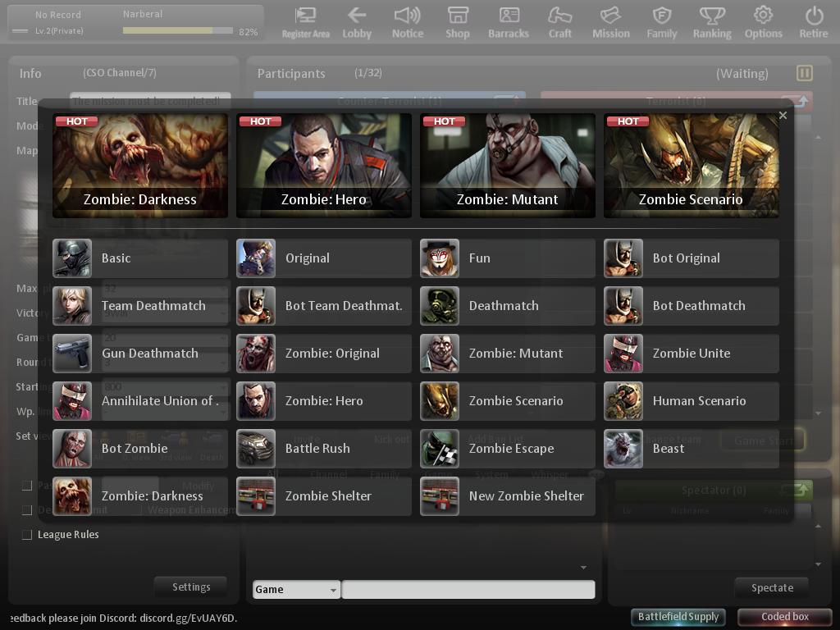Open the Zombie: Hero HOT banner

point(324,166)
